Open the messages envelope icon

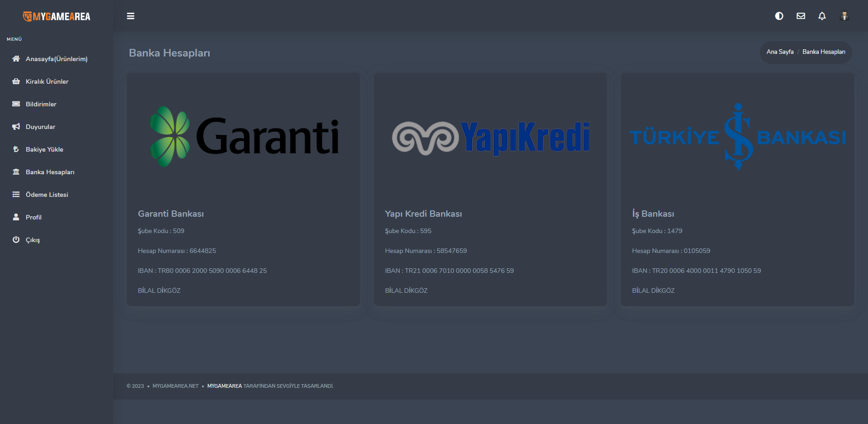(801, 16)
